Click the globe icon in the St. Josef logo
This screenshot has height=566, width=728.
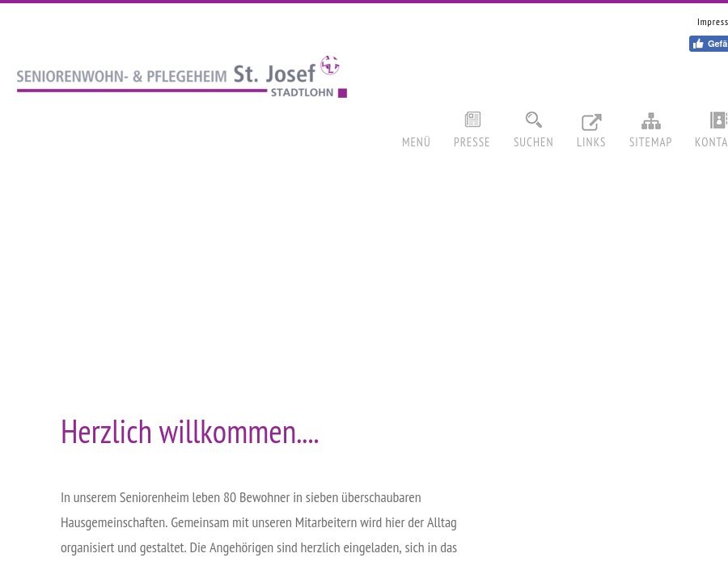330,66
